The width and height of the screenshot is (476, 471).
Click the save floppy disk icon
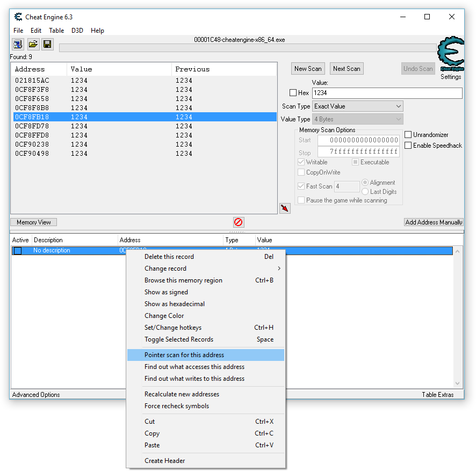[47, 45]
